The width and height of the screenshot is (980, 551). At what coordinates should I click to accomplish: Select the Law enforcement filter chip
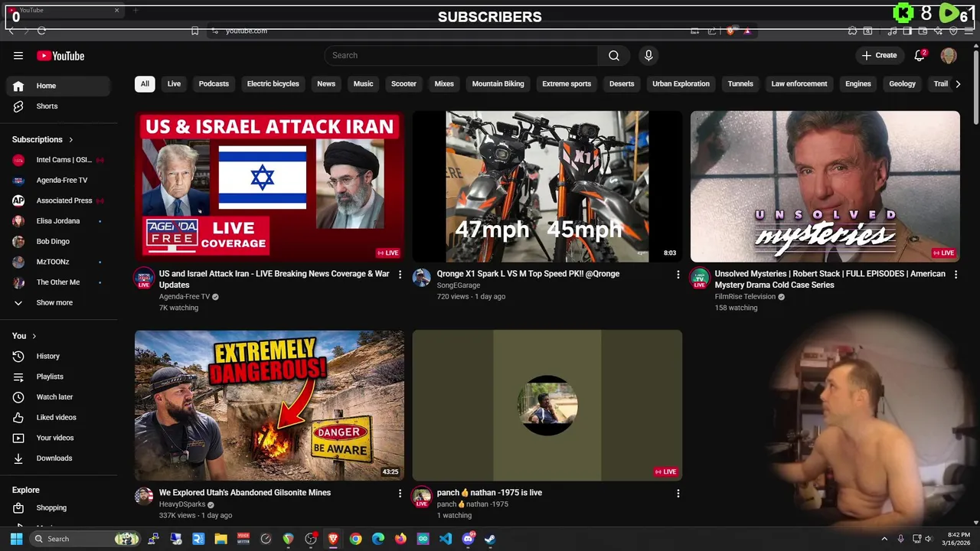pos(799,84)
